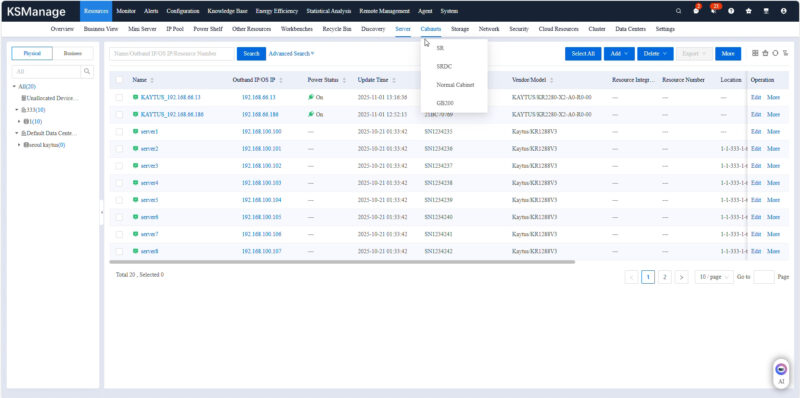Image resolution: width=800 pixels, height=398 pixels.
Task: Click the blue More button in toolbar
Action: (x=728, y=54)
